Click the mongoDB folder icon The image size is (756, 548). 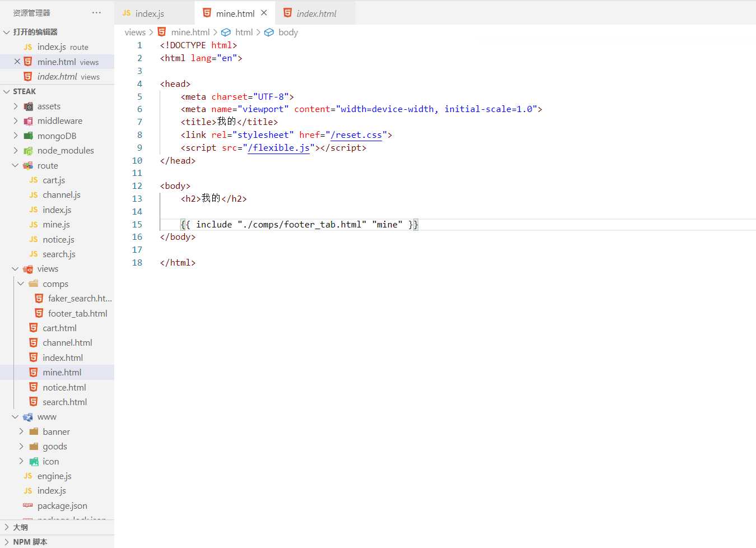[28, 136]
